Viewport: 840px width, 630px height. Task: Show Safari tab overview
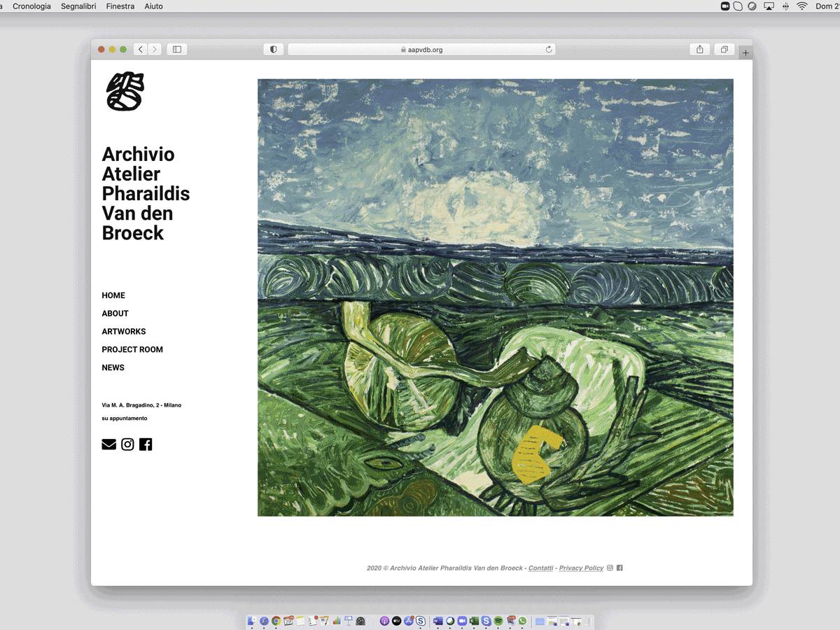[x=724, y=50]
